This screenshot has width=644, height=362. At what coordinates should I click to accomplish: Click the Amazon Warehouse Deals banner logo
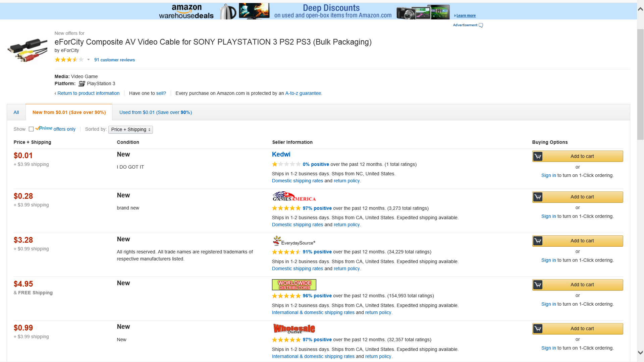186,11
